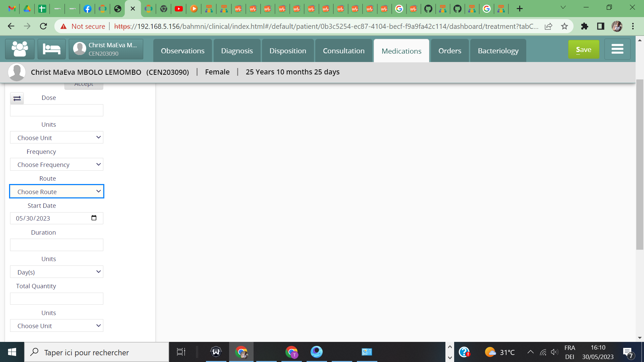Click the Windows search box
Image resolution: width=644 pixels, height=362 pixels.
tap(97, 352)
